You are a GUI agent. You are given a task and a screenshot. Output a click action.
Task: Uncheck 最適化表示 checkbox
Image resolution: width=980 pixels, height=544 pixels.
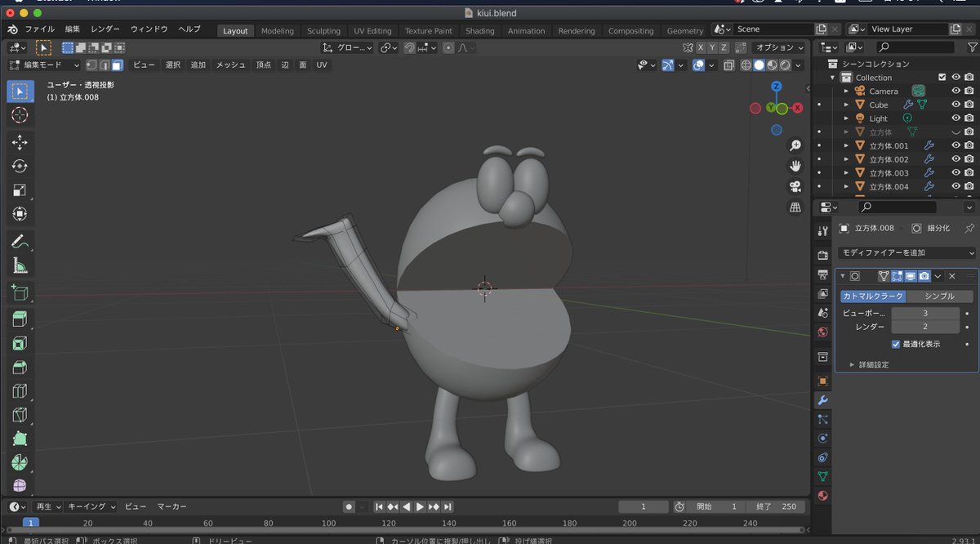[x=896, y=344]
